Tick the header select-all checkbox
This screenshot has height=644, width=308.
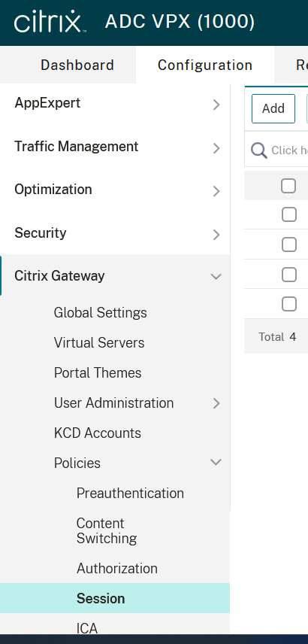288,186
